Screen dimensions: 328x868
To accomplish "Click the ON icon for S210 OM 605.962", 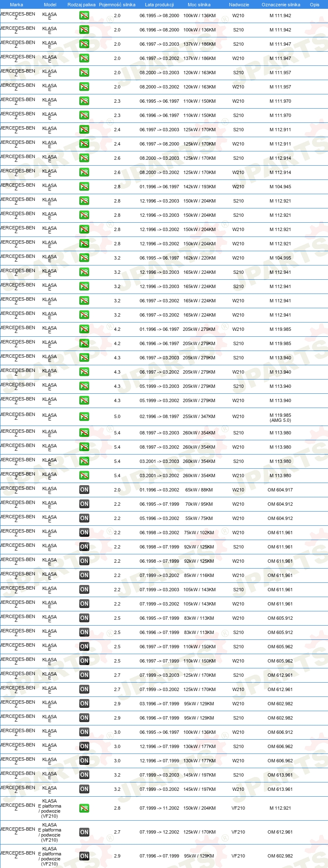I will tap(84, 647).
